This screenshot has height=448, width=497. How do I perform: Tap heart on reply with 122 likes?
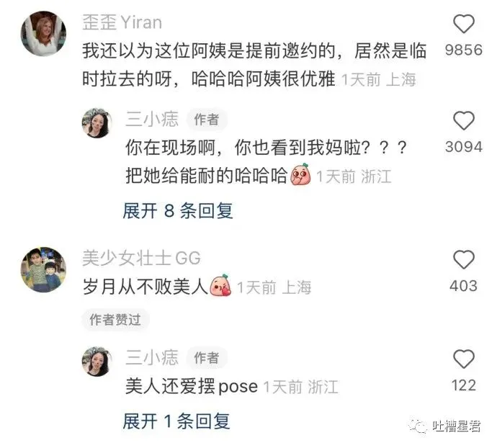pyautogui.click(x=464, y=359)
